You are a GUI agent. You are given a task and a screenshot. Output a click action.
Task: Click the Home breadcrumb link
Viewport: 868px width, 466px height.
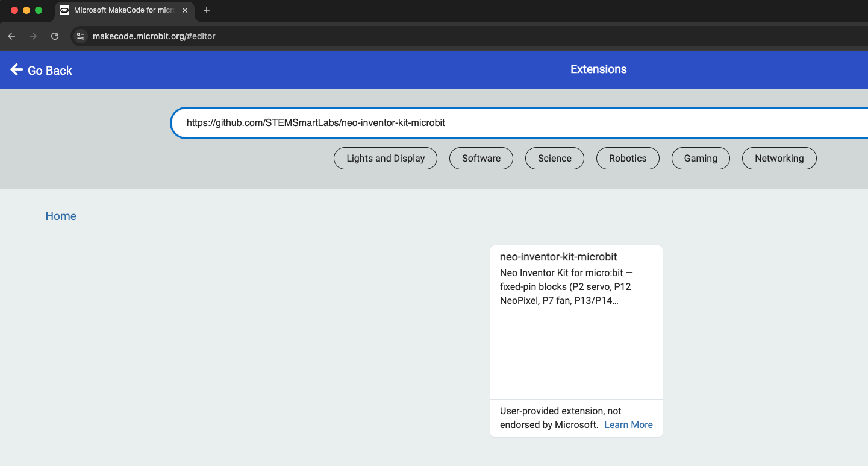60,216
